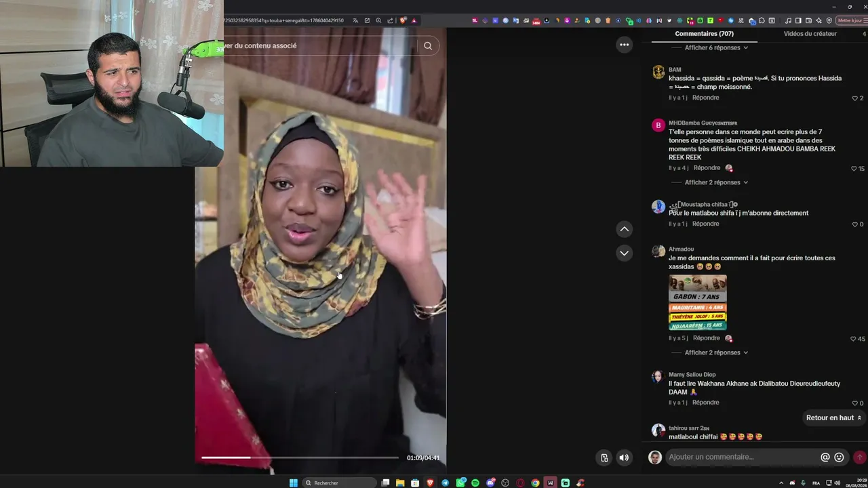This screenshot has height=488, width=868.
Task: Open tahirou sarr's profile avatar
Action: point(658,430)
